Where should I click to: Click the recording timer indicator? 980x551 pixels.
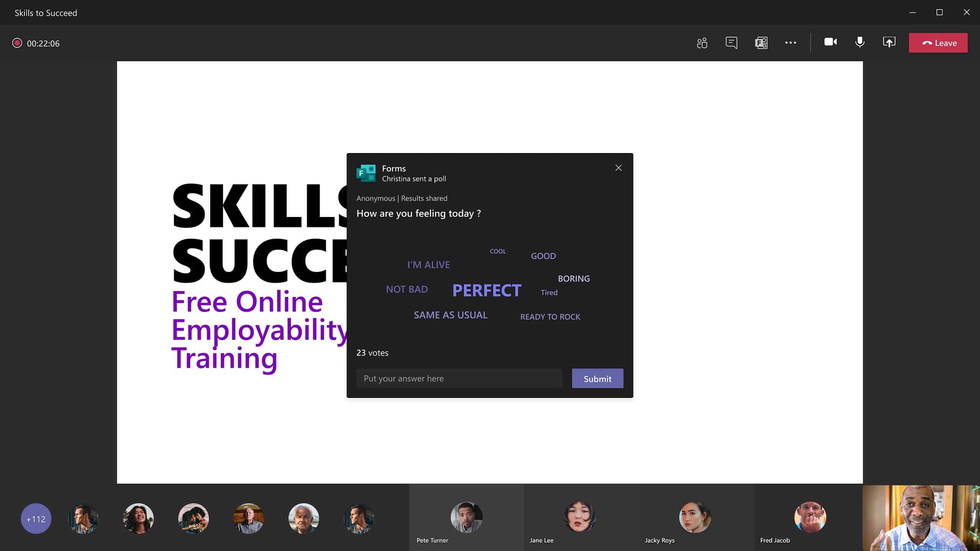[x=36, y=42]
